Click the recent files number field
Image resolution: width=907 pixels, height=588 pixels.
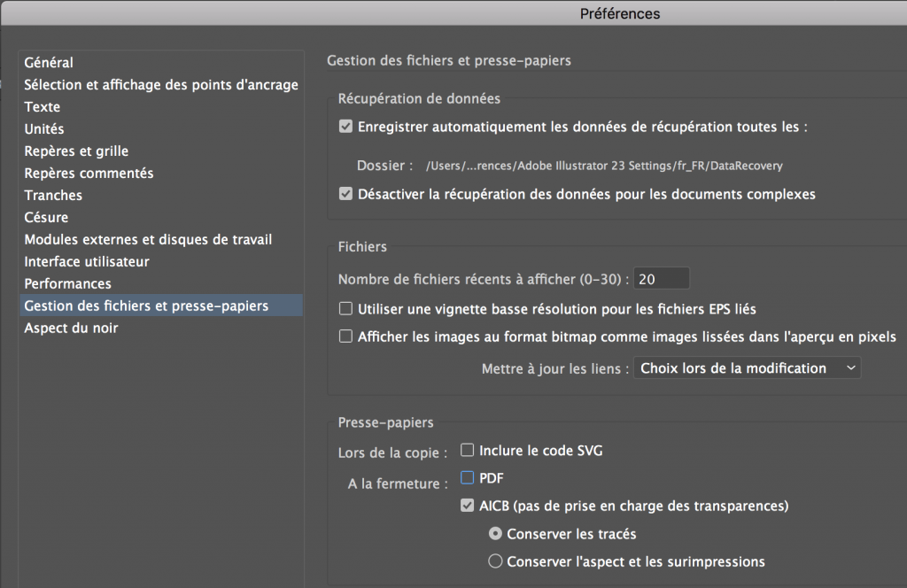coord(661,279)
